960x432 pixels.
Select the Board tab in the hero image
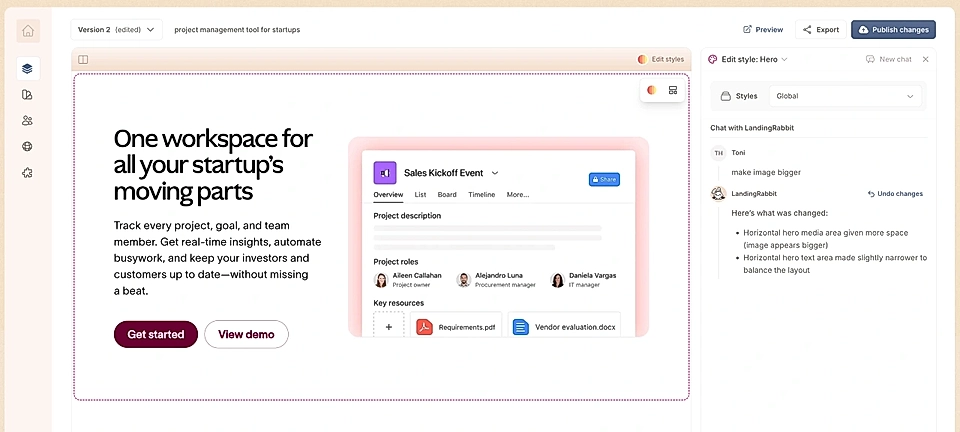pos(447,195)
